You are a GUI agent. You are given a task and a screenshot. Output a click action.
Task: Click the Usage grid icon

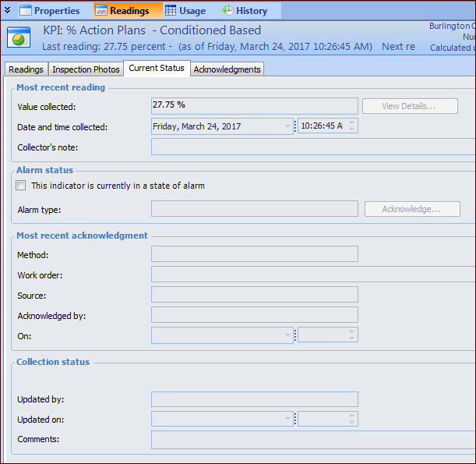[x=171, y=10]
